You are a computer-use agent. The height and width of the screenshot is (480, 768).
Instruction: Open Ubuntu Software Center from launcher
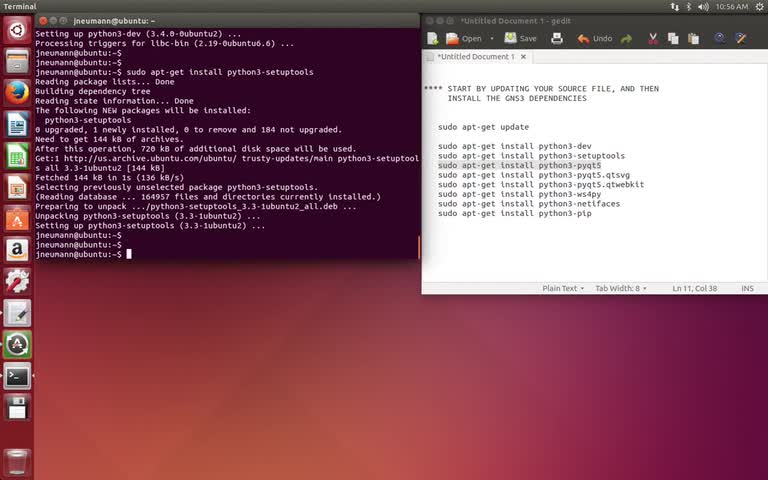(17, 218)
